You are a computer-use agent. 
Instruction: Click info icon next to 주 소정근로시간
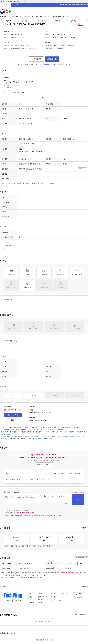pyautogui.click(x=28, y=144)
